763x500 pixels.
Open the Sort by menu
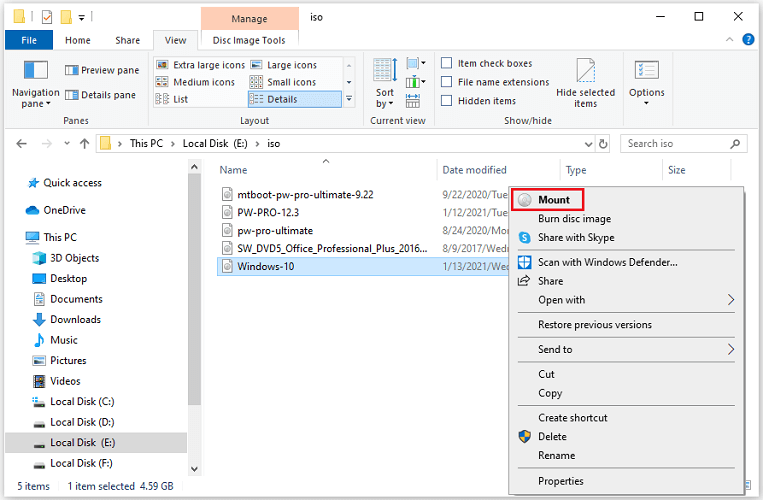pyautogui.click(x=385, y=84)
